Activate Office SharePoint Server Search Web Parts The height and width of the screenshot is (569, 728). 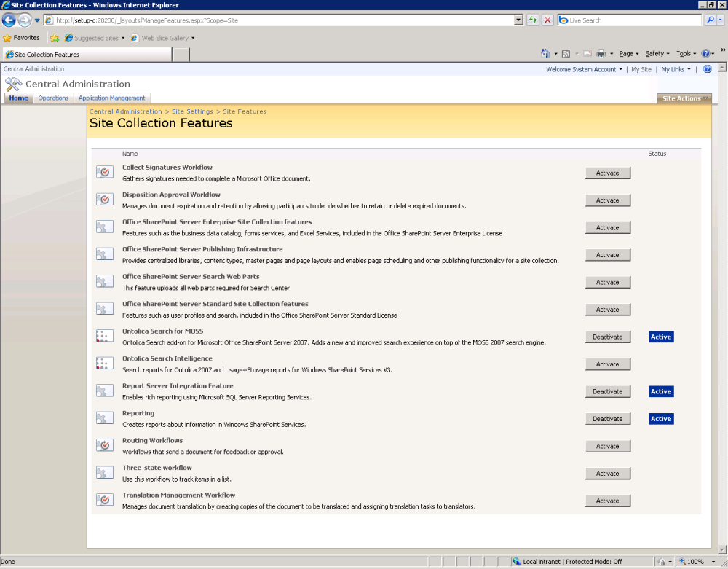tap(607, 282)
